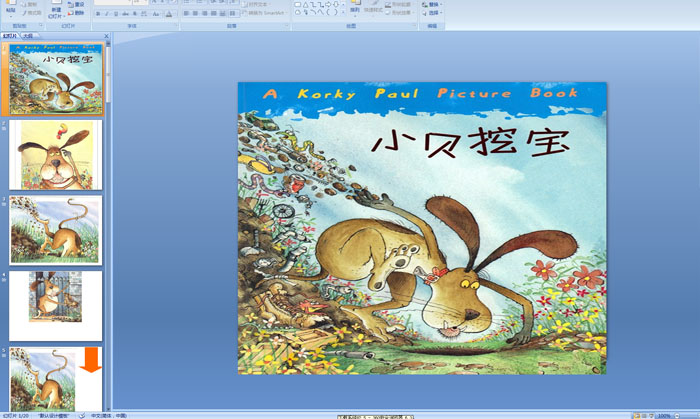Select slide 1 thumbnail in pane
This screenshot has height=419, width=700.
(55, 79)
